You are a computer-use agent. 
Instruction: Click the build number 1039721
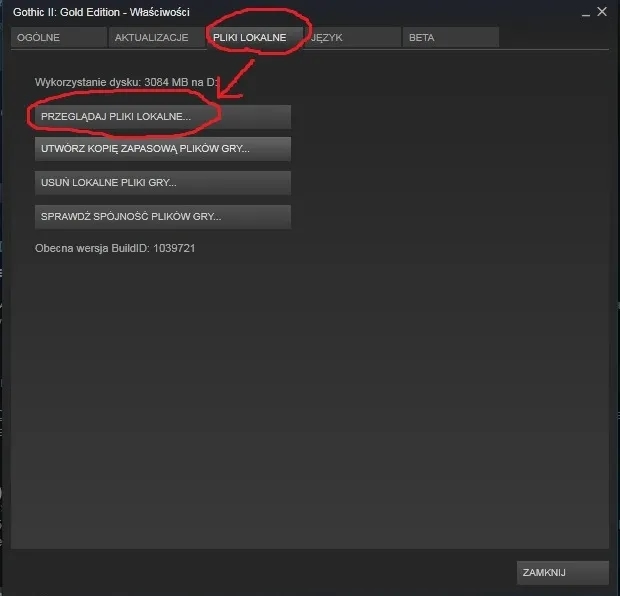[174, 247]
